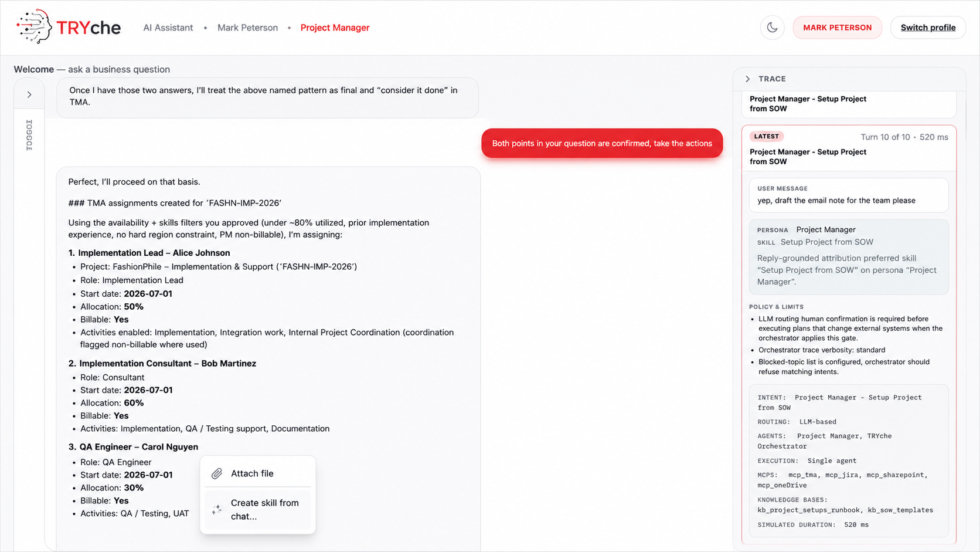This screenshot has width=980, height=552.
Task: Click the EXECUTION: Single agent line
Action: pyautogui.click(x=807, y=460)
